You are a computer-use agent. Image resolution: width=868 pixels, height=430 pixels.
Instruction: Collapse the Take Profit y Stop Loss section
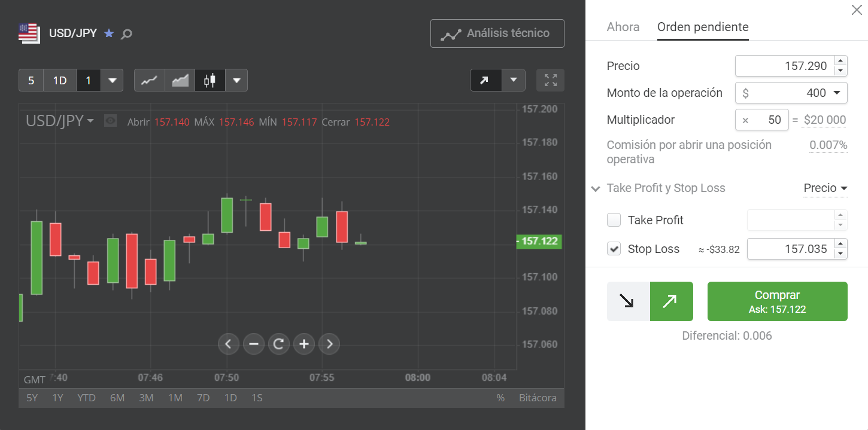596,189
